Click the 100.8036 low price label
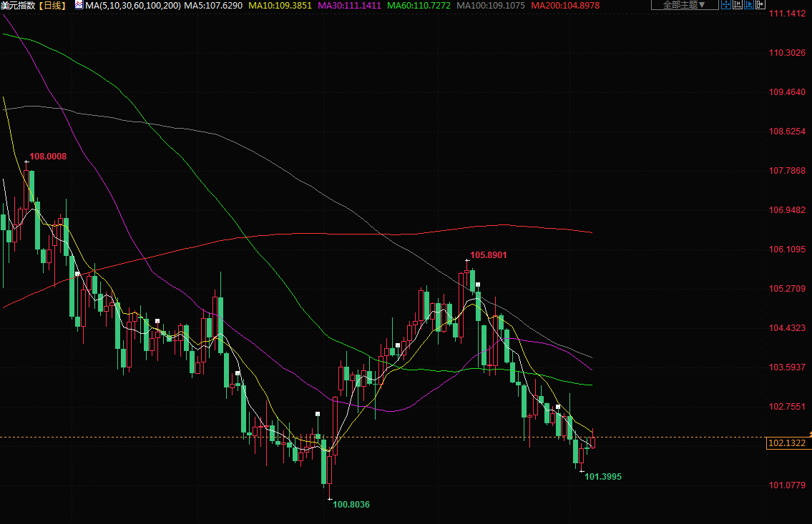Image resolution: width=812 pixels, height=524 pixels. pos(351,504)
